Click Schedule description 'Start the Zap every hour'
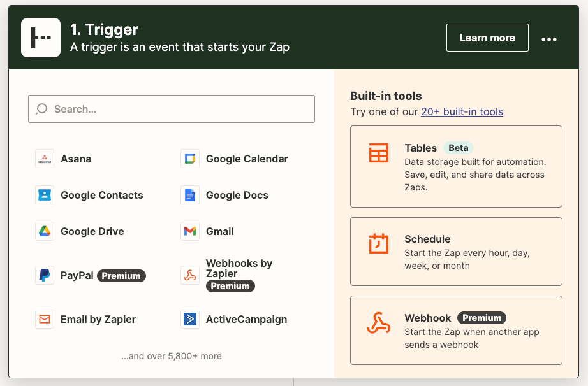 pos(467,259)
